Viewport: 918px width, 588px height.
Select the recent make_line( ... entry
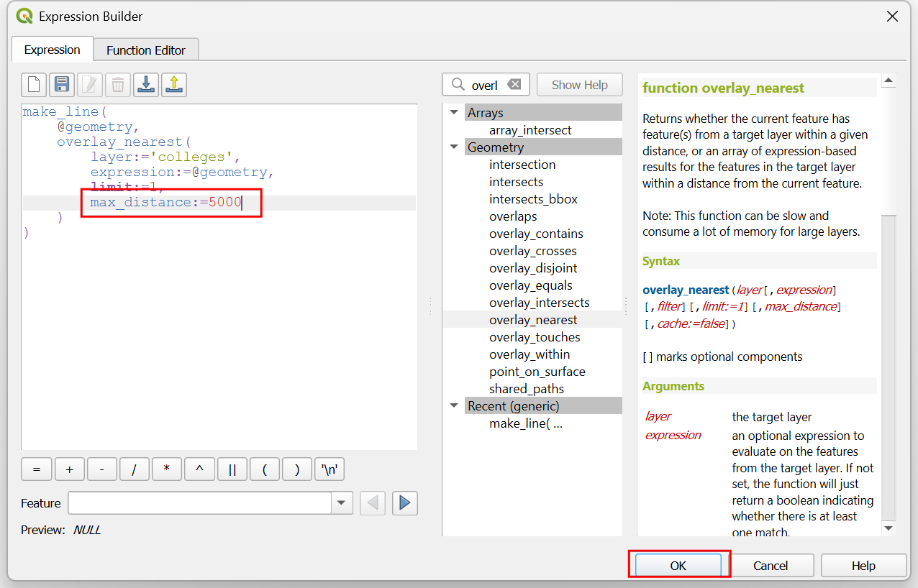point(526,423)
